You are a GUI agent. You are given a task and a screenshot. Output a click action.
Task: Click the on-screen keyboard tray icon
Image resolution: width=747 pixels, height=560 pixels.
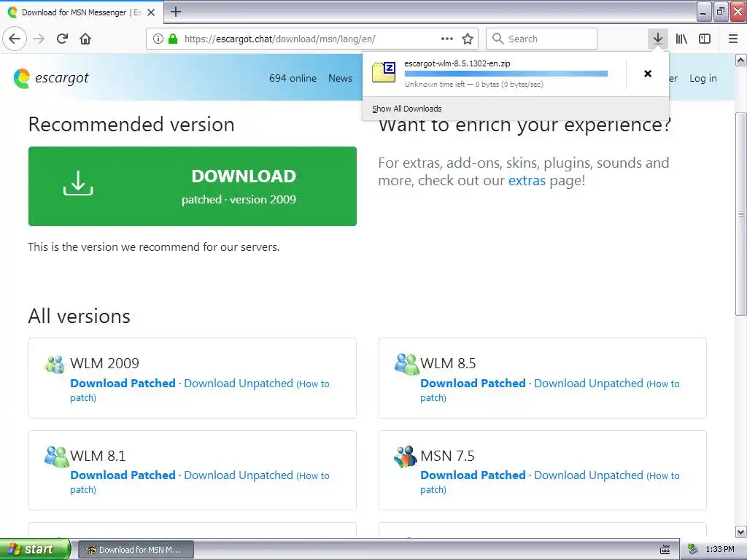point(665,550)
